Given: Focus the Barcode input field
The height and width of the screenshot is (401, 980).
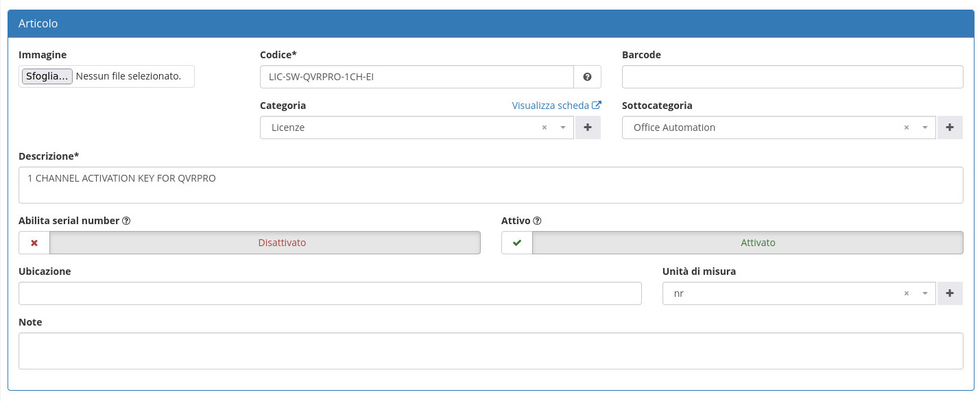Looking at the screenshot, I should pos(792,77).
